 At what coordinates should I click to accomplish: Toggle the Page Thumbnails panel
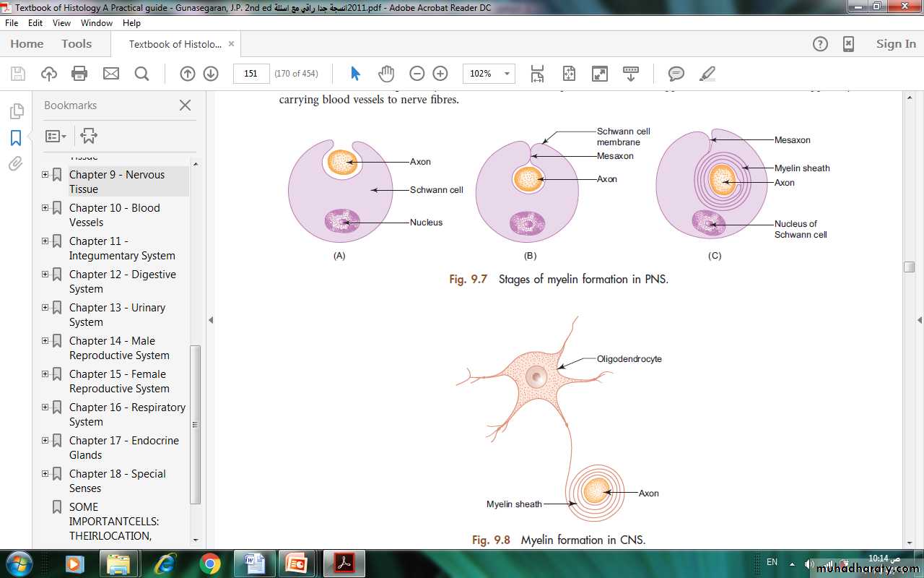coord(16,111)
